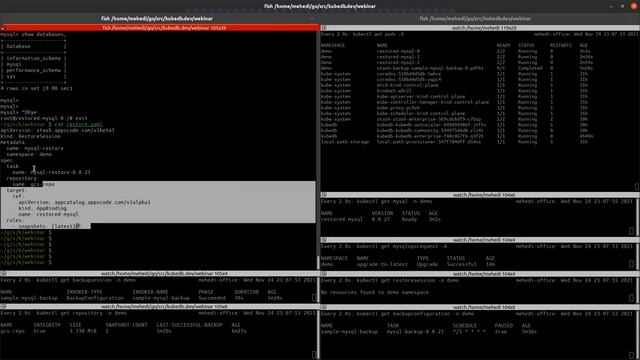Click scrollbar of the restoresession pane

click(638, 290)
